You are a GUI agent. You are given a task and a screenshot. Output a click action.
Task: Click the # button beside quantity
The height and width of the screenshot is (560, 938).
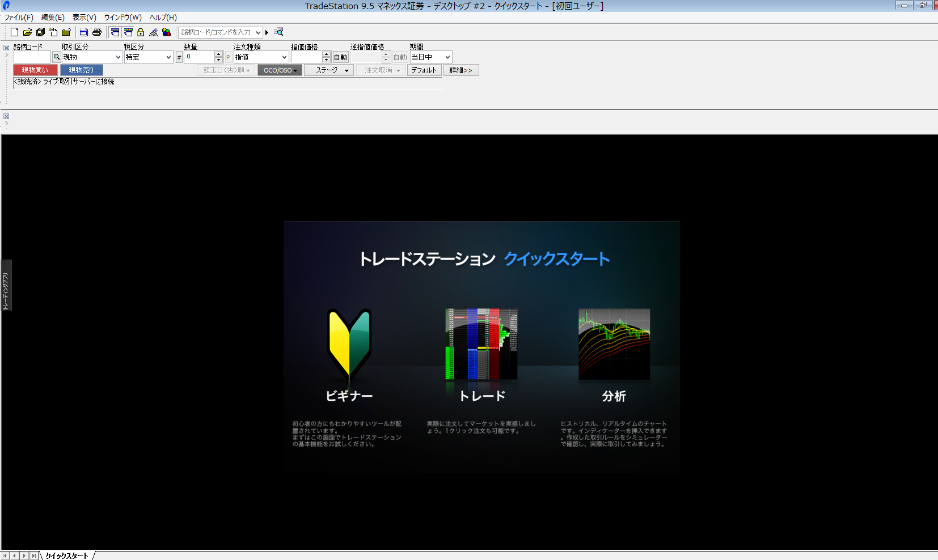179,57
